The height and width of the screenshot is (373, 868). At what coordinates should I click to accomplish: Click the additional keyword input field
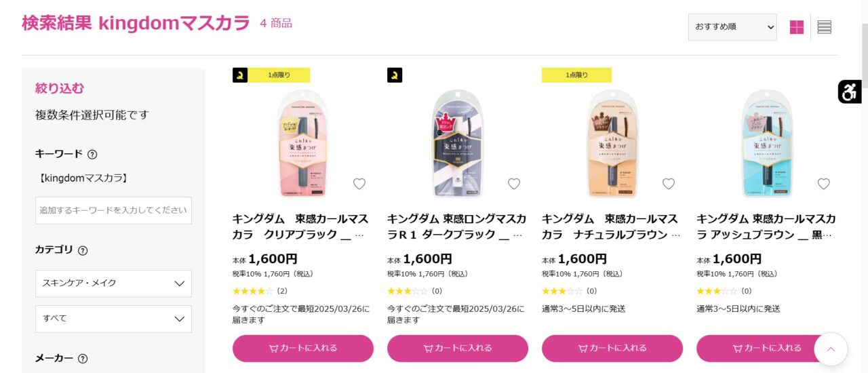click(113, 210)
